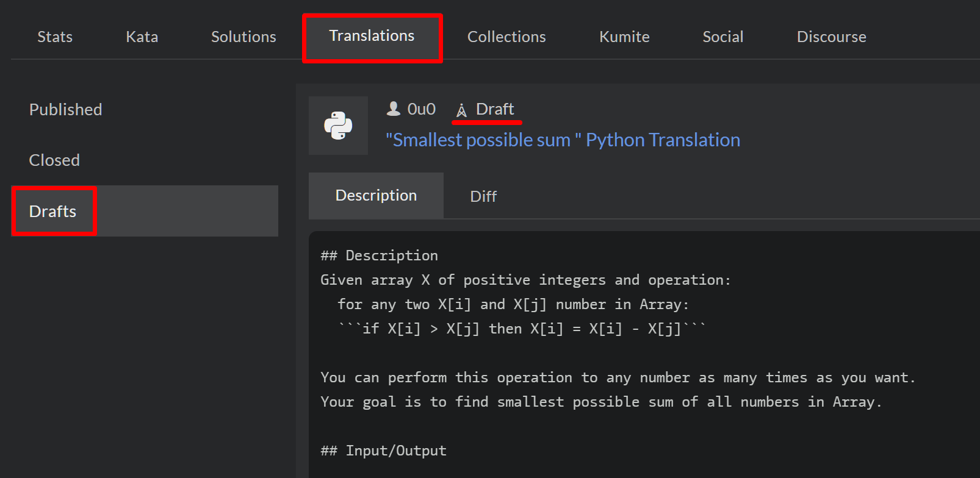
Task: Open the Solutions tab
Action: coord(243,37)
